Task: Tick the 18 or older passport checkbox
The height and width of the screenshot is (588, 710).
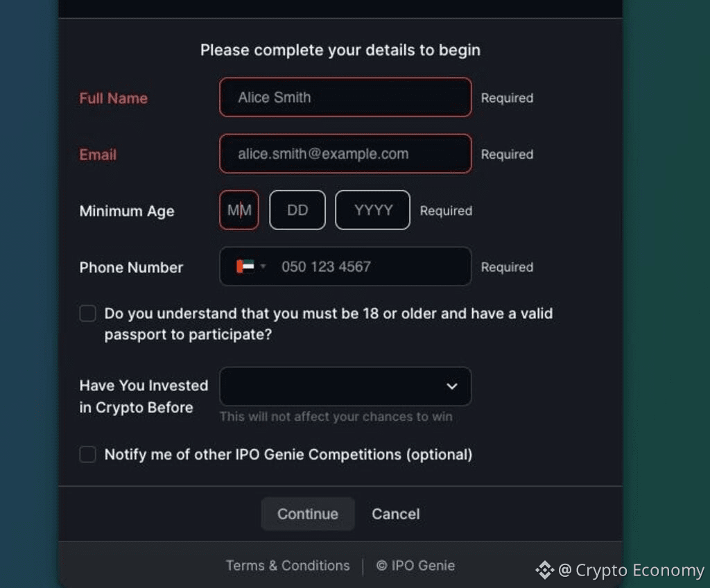Action: pos(87,313)
